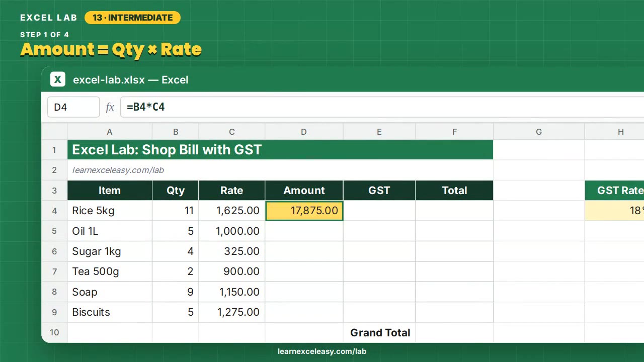Click the rate cell showing 325.00
Viewport: 644px width, 362px height.
[x=232, y=251]
